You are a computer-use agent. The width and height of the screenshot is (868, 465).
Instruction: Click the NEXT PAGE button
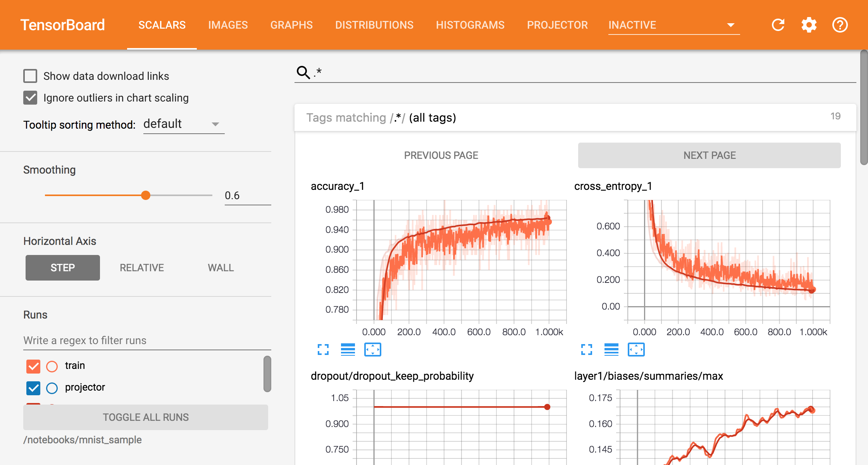coord(709,155)
